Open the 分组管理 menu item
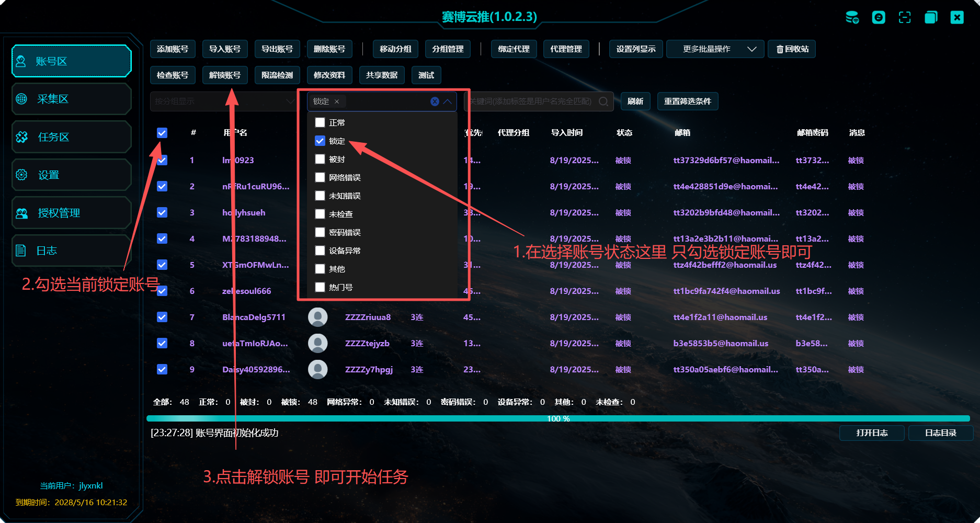 [x=448, y=49]
